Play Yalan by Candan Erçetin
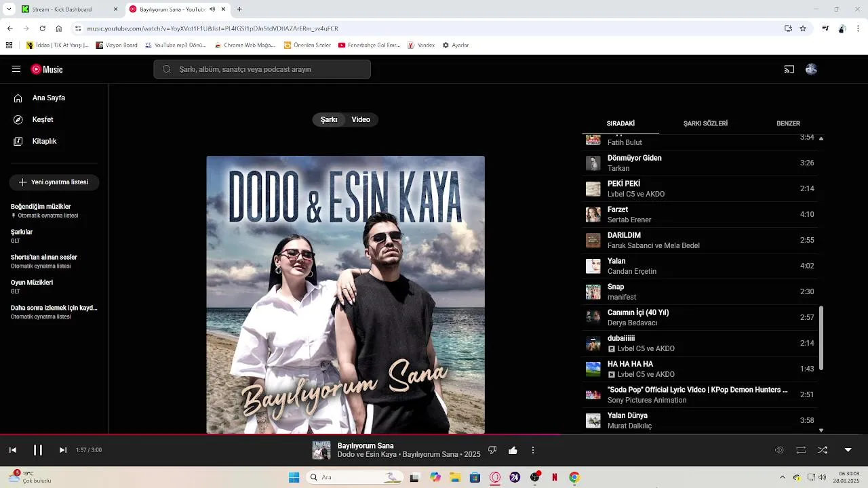This screenshot has height=488, width=868. (x=700, y=266)
